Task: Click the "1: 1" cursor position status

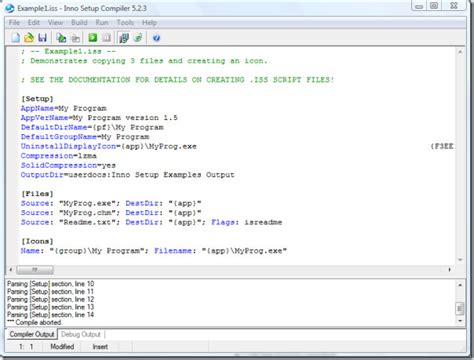Action: click(x=26, y=347)
